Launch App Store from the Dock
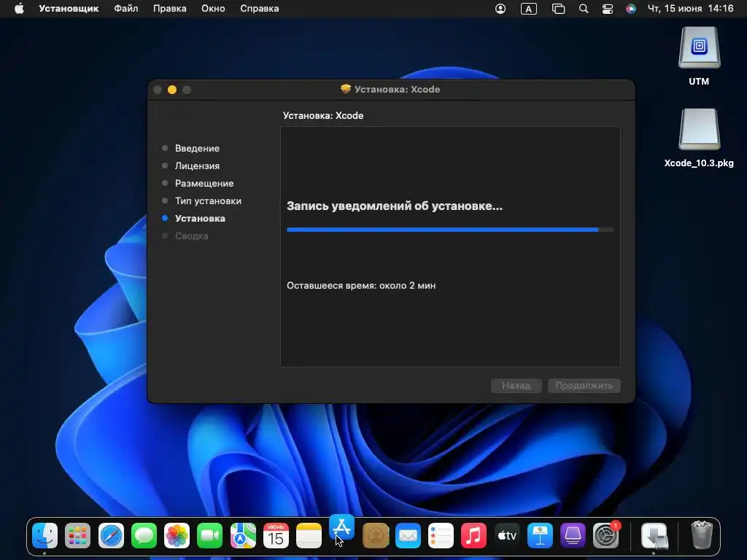The image size is (747, 560). (342, 528)
